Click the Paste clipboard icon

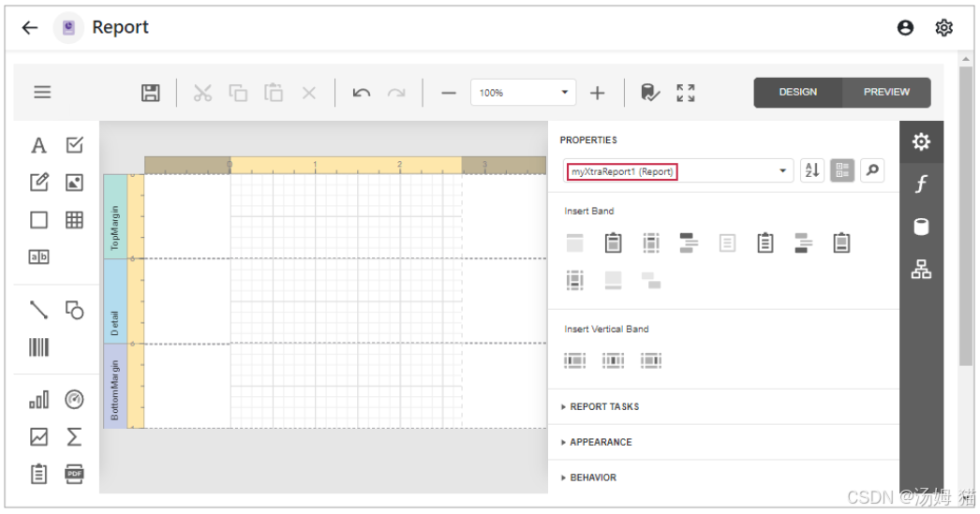(x=274, y=93)
